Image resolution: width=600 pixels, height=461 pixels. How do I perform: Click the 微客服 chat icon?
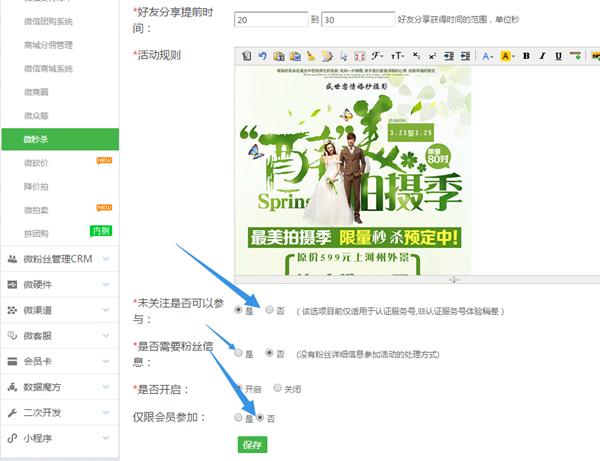[12, 336]
